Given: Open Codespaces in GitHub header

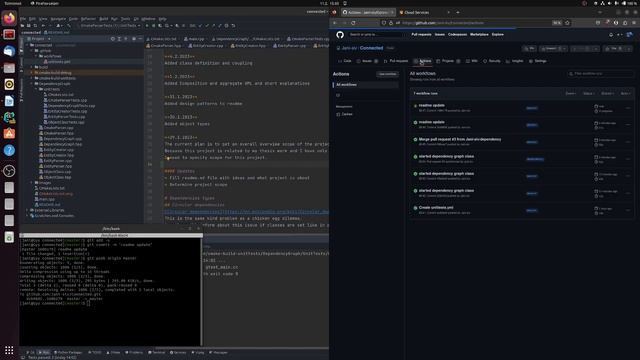Looking at the screenshot, I should pos(457,35).
